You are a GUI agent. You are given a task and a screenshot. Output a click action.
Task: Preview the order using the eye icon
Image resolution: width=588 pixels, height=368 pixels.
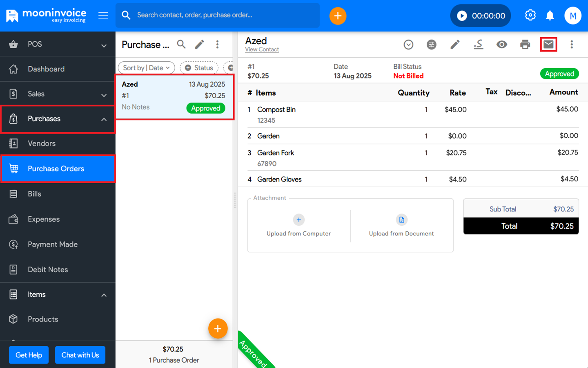[501, 45]
